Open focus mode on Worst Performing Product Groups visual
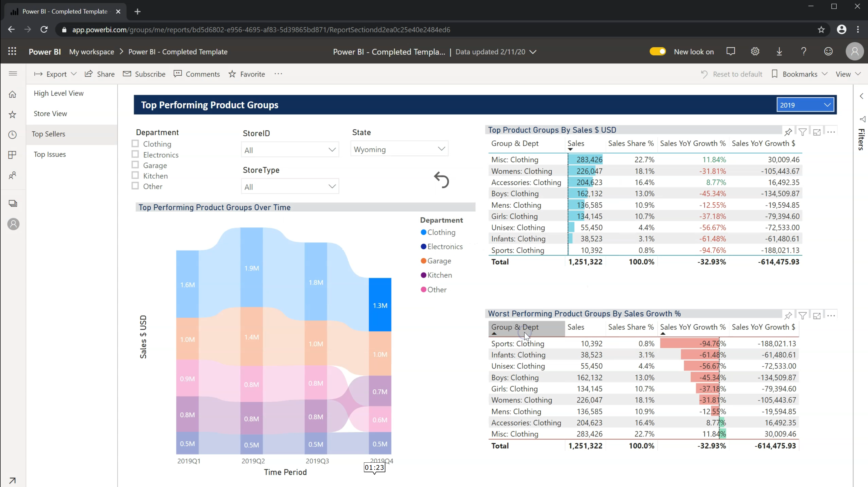This screenshot has width=868, height=487. [x=817, y=316]
